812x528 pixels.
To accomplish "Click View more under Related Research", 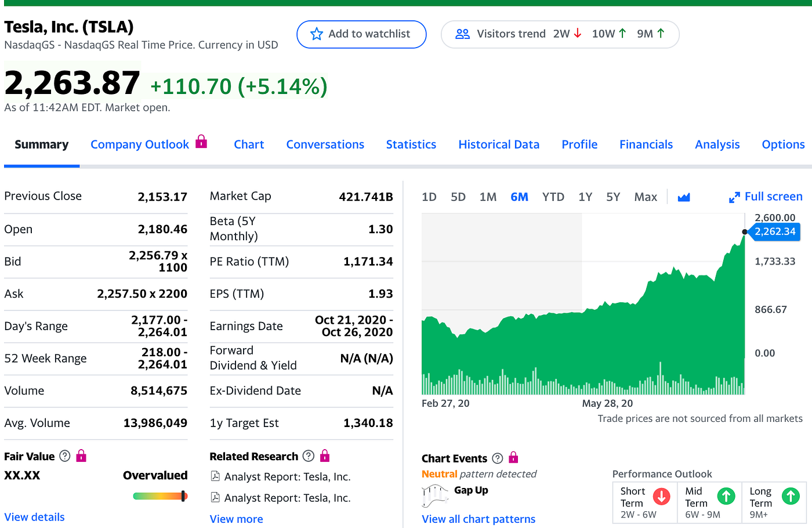I will pyautogui.click(x=236, y=519).
